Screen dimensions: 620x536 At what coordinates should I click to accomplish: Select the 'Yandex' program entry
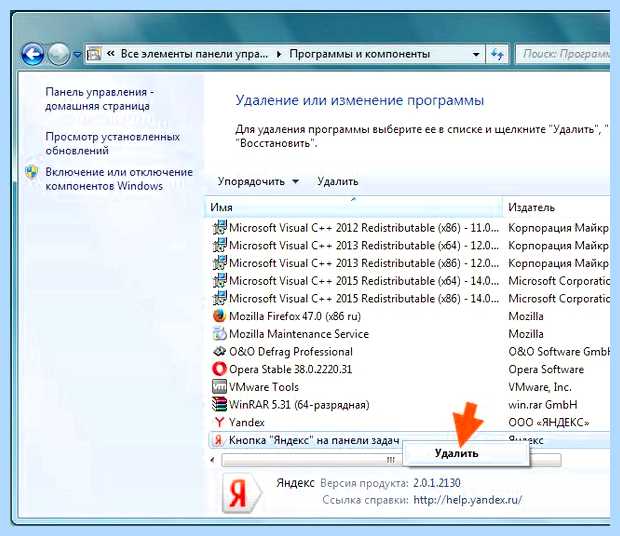247,422
